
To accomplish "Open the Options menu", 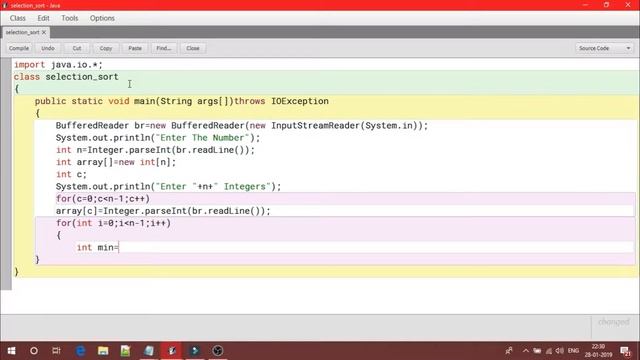I will [x=102, y=18].
